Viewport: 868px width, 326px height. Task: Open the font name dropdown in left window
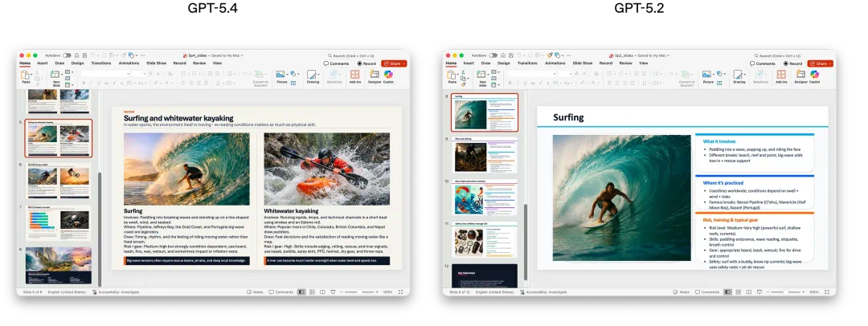point(128,73)
